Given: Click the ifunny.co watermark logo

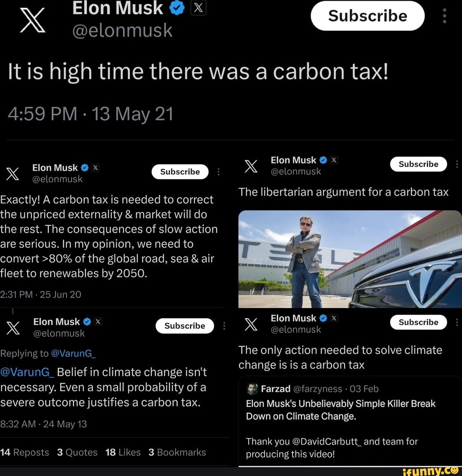Looking at the screenshot, I should (431, 470).
